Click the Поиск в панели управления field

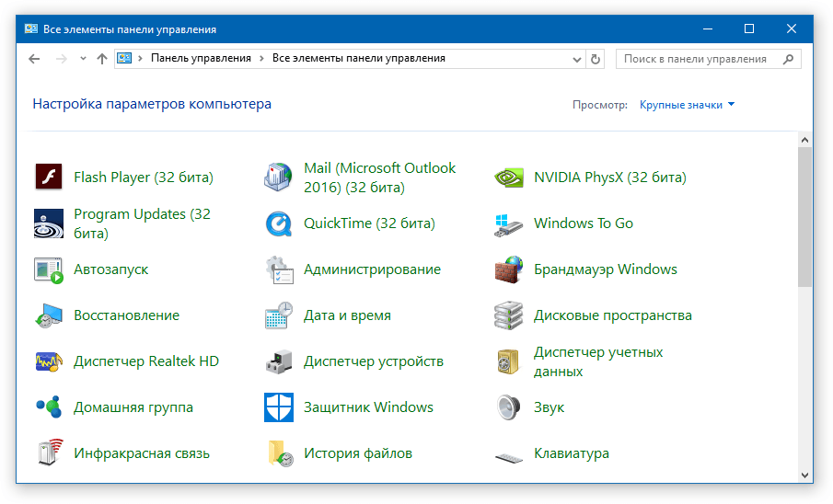[708, 59]
